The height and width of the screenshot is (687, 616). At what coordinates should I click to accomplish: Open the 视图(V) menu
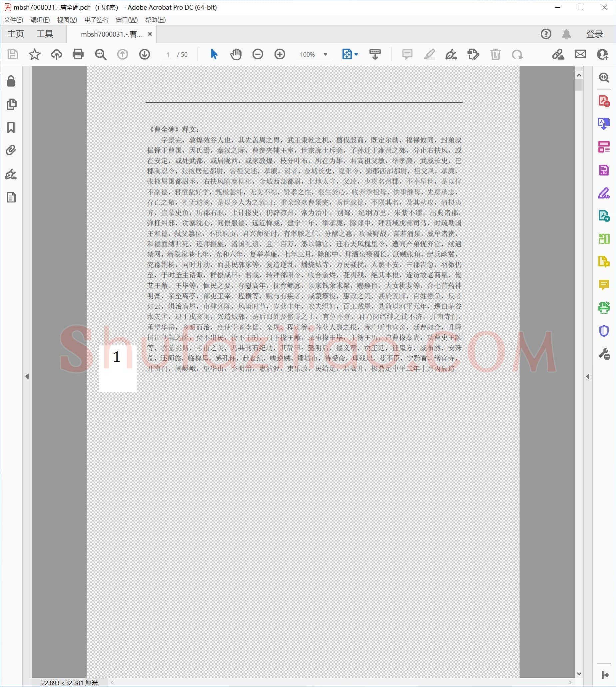67,20
